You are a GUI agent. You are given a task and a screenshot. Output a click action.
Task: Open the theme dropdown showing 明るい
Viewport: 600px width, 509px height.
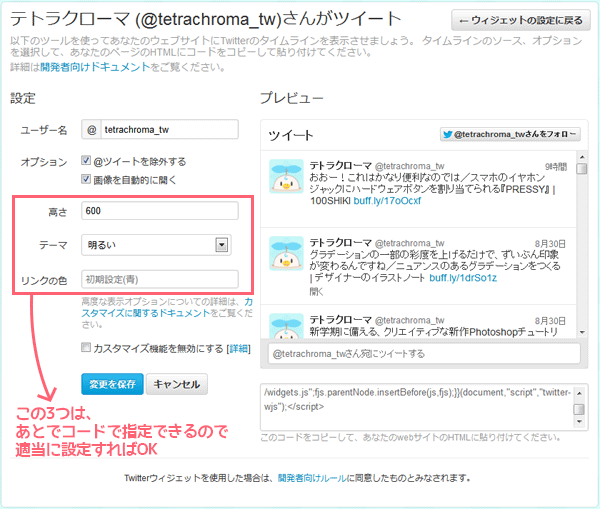click(156, 245)
